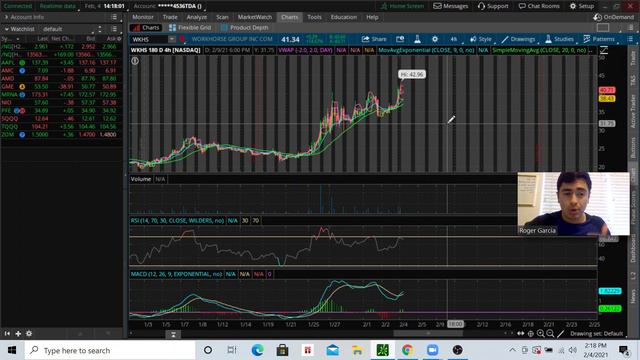
Task: Open Setup gear in top bar
Action: [582, 6]
